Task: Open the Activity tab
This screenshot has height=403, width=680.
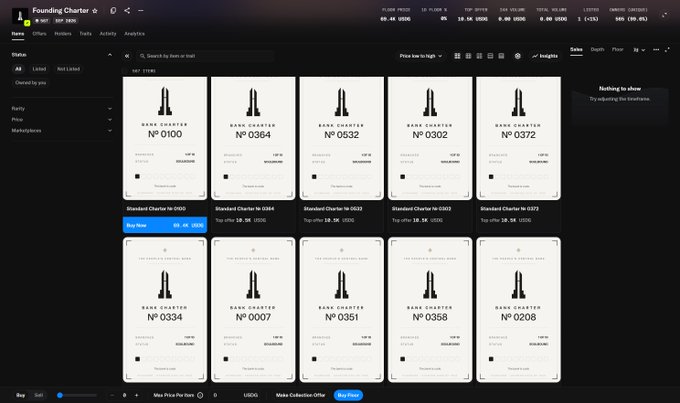Action: tap(108, 34)
